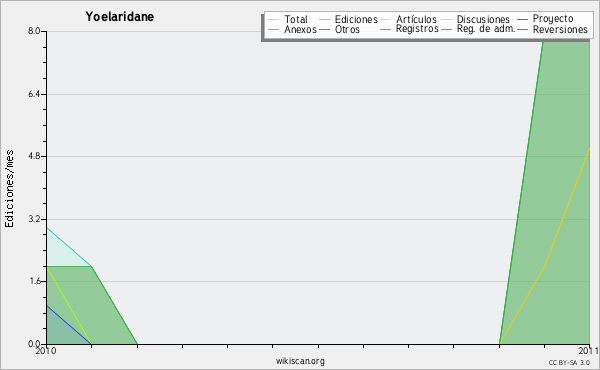Click the Reversiones legend label
600x370 pixels.
560,29
